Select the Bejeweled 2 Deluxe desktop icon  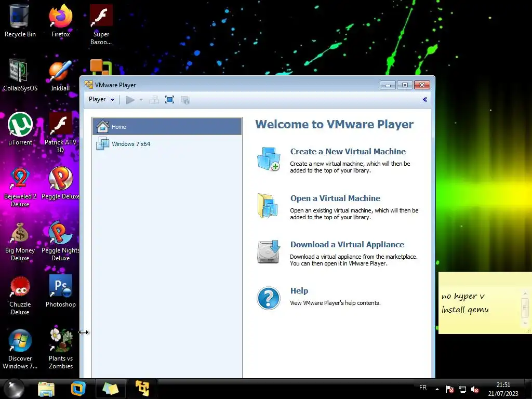pyautogui.click(x=20, y=187)
